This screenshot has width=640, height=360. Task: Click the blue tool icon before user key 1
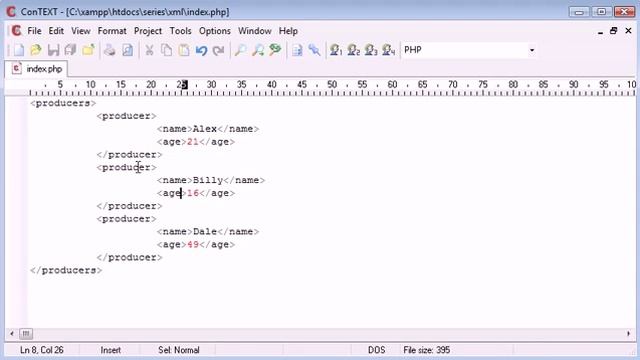[x=314, y=50]
